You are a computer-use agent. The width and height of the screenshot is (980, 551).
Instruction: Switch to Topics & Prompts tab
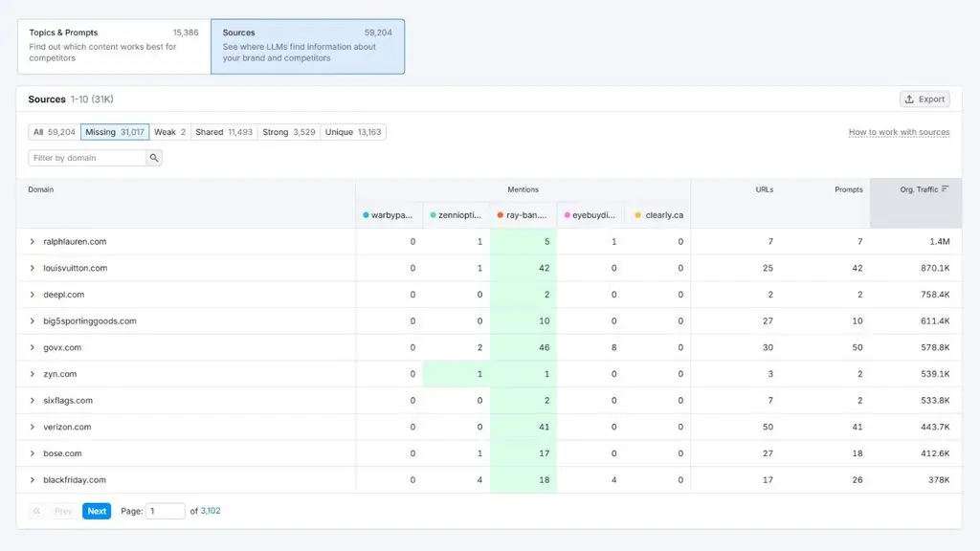click(114, 46)
